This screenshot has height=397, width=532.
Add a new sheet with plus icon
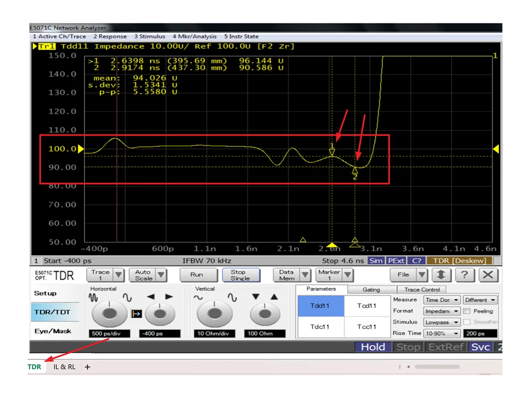tap(87, 367)
